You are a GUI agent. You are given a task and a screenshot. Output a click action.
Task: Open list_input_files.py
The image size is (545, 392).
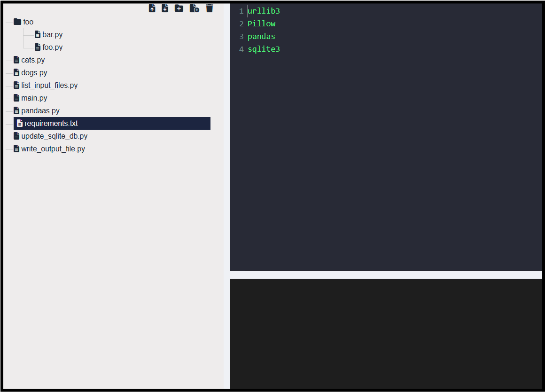coord(49,85)
